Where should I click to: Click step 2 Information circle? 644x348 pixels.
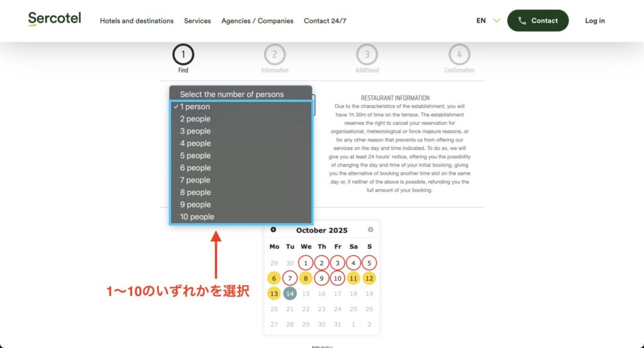(275, 55)
